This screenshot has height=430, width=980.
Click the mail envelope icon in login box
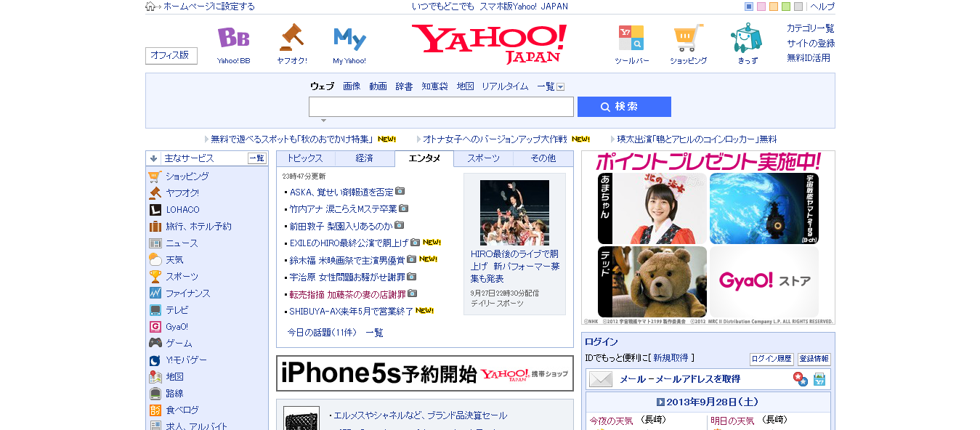tap(600, 379)
